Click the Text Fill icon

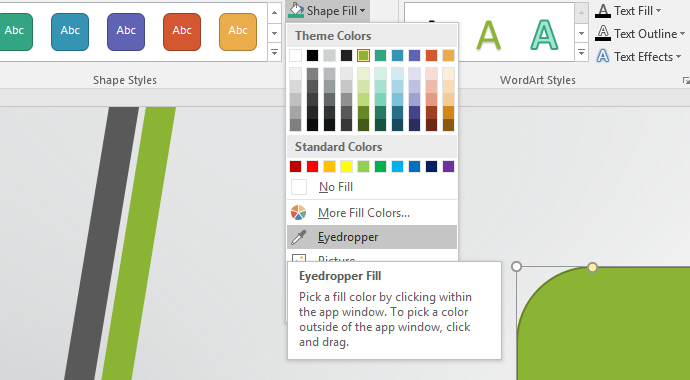[x=603, y=11]
